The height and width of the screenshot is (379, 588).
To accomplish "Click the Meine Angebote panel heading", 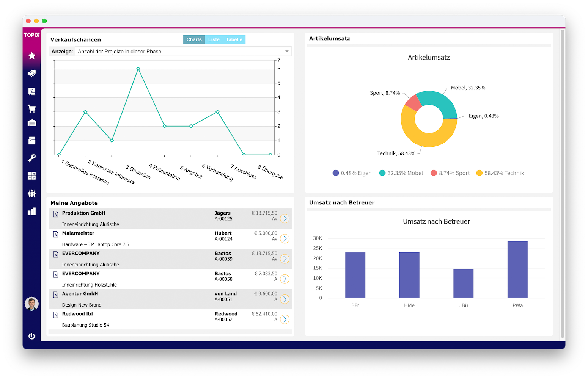I will pos(74,203).
